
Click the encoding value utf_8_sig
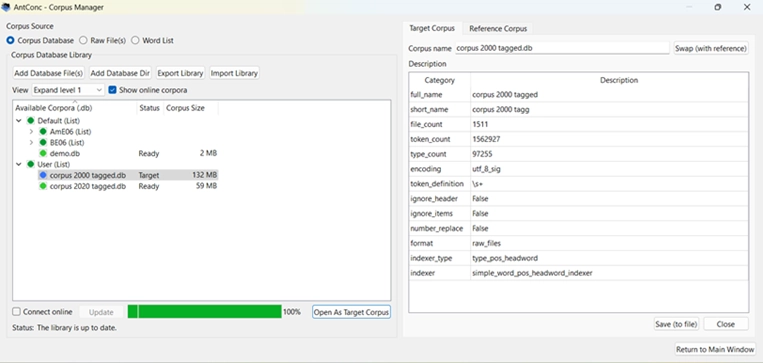click(x=486, y=169)
